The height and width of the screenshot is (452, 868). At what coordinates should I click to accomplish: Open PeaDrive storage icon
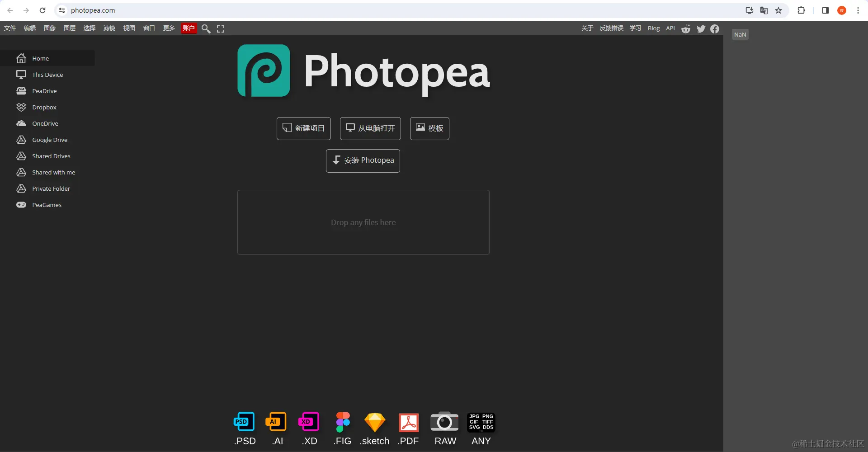tap(21, 91)
